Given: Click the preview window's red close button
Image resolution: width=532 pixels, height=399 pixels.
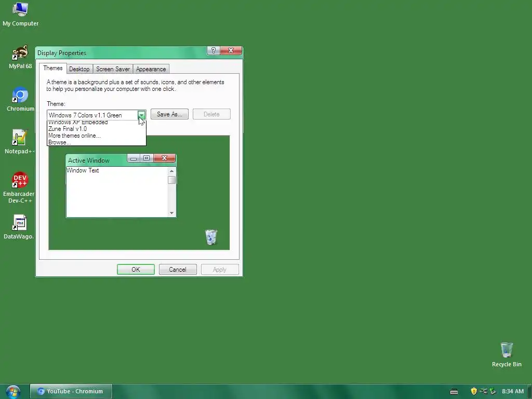Looking at the screenshot, I should tap(165, 158).
